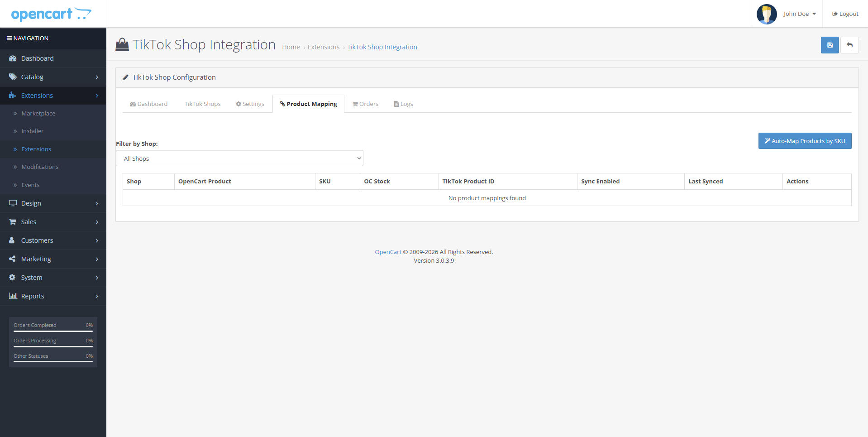Click the OpenCart logo

pyautogui.click(x=51, y=14)
